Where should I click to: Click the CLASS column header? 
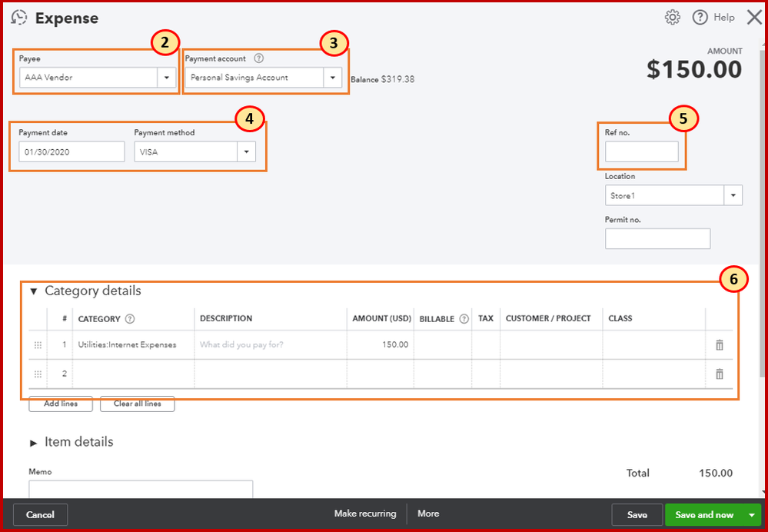[x=620, y=318]
